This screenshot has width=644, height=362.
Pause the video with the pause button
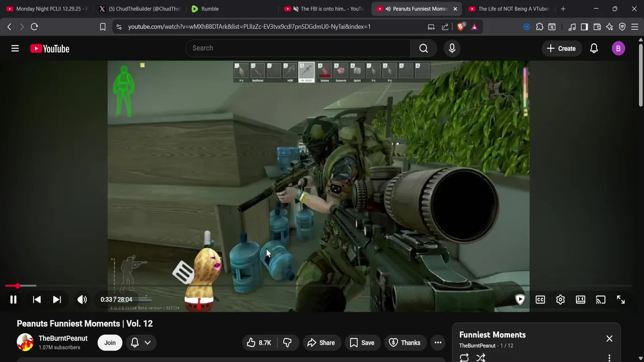(14, 300)
